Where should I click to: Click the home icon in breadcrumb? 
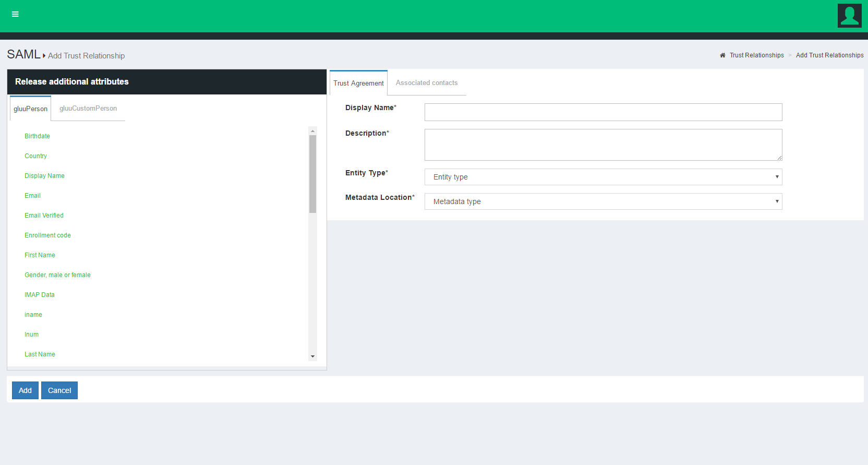pyautogui.click(x=722, y=55)
